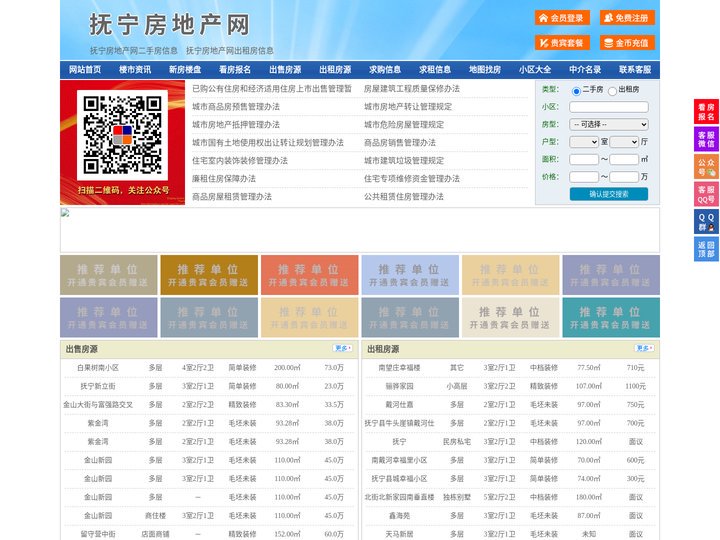The image size is (720, 540).
Task: Open the 丽骅家园 rental listing
Action: click(x=399, y=386)
